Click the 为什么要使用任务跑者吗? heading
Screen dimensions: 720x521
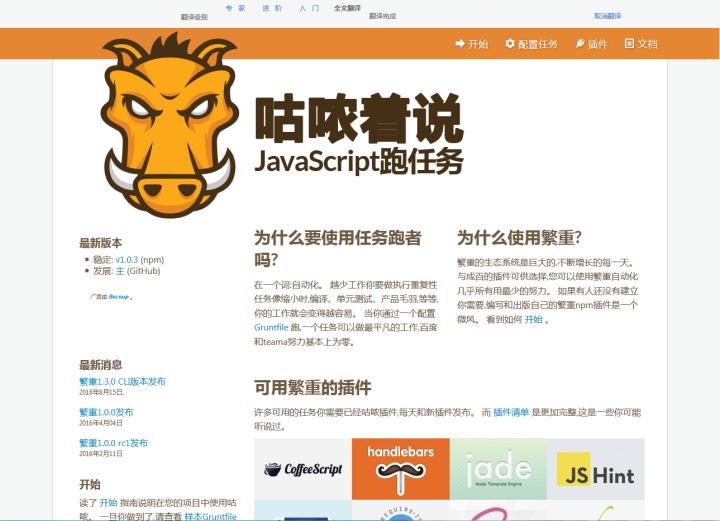click(338, 248)
